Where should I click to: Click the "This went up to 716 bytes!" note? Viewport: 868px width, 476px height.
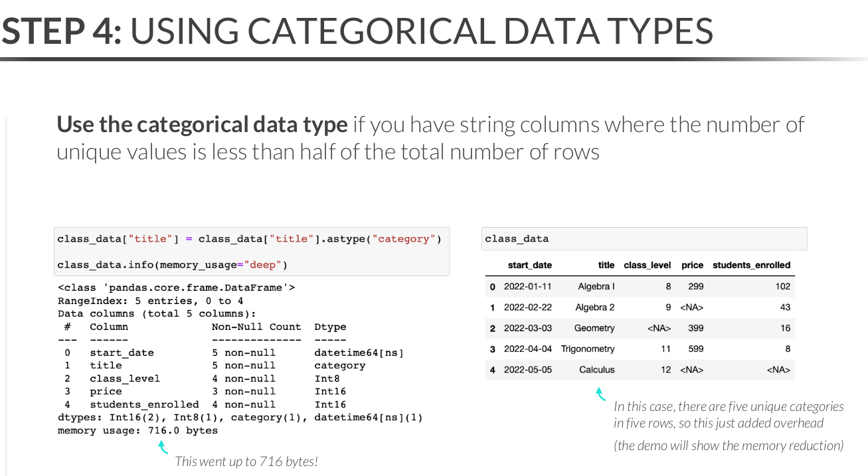pos(246,461)
